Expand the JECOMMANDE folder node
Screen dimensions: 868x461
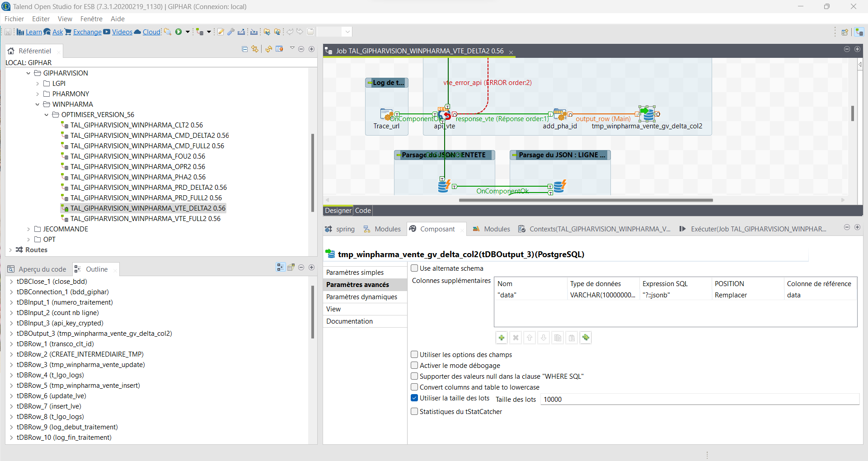click(x=28, y=229)
